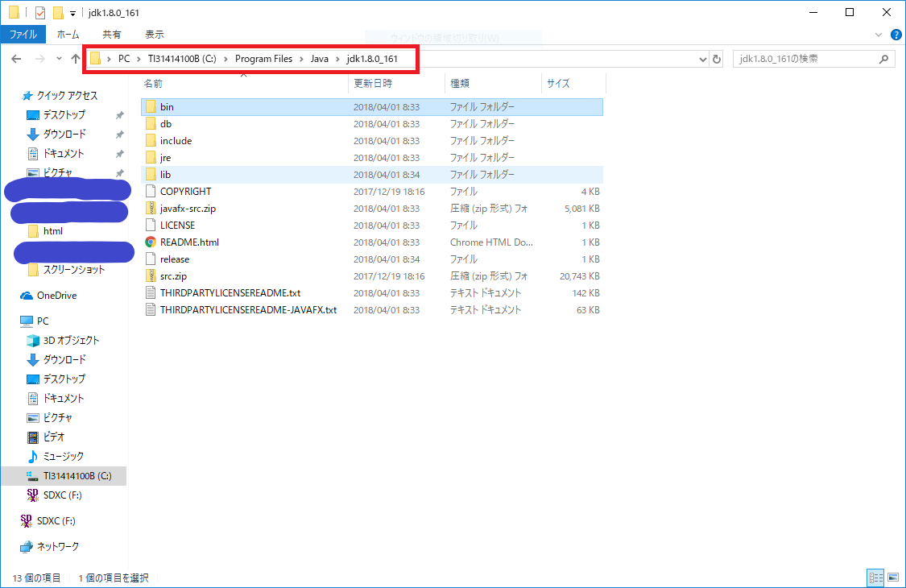Select the lib folder icon
Viewport: 906px width, 588px height.
point(151,175)
